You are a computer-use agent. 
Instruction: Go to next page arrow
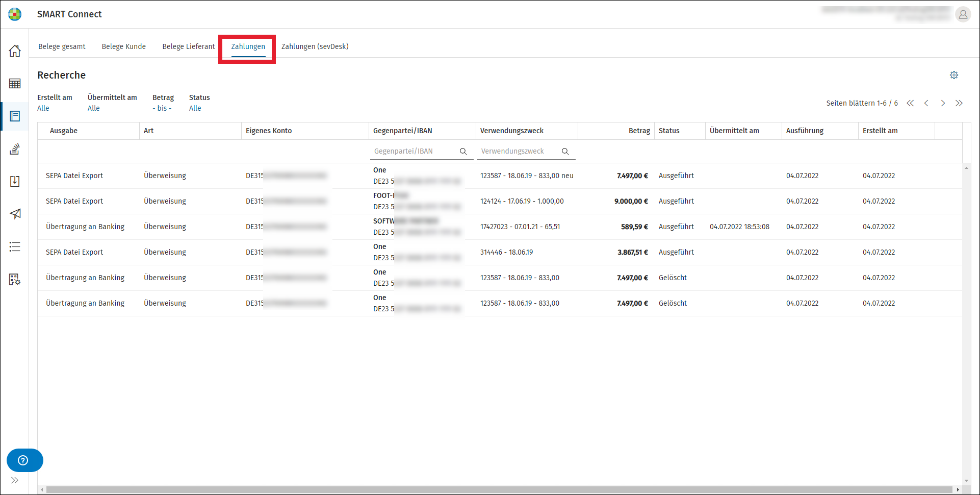(x=943, y=103)
